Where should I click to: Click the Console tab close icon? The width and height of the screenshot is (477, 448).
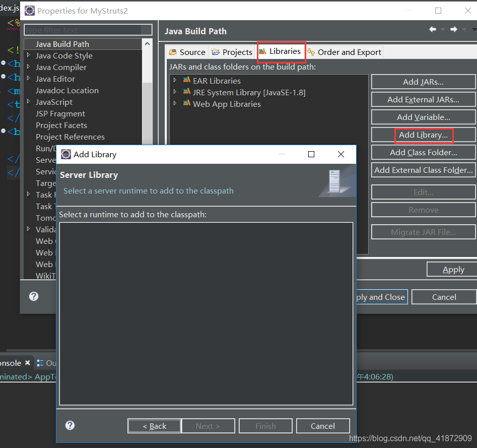click(28, 363)
